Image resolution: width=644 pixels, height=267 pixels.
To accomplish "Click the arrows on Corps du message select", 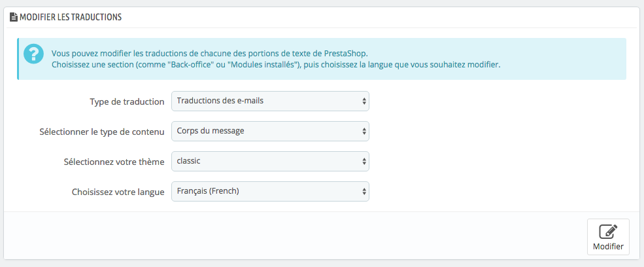I will tap(364, 131).
